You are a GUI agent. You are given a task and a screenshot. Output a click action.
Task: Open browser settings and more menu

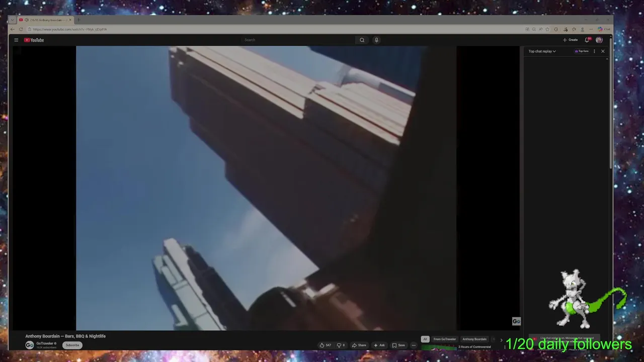[x=591, y=29]
